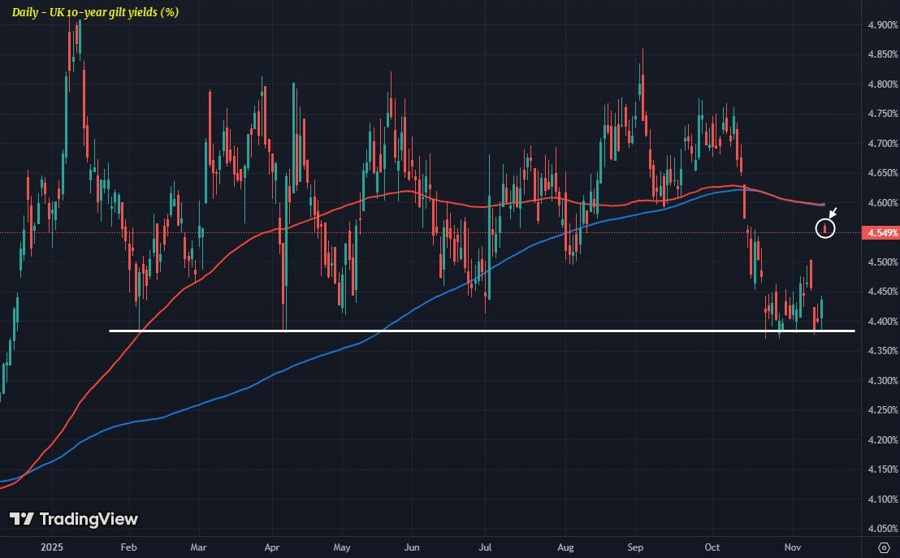Screen dimensions: 900x558
Task: Click the TradingView logo
Action: (73, 519)
